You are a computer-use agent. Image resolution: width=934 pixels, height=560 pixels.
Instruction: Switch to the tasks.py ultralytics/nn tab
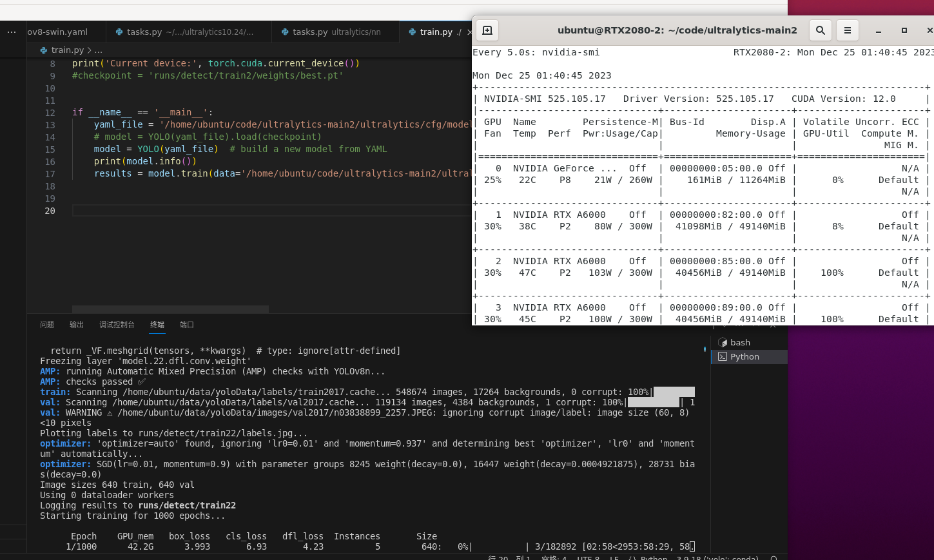coord(335,32)
